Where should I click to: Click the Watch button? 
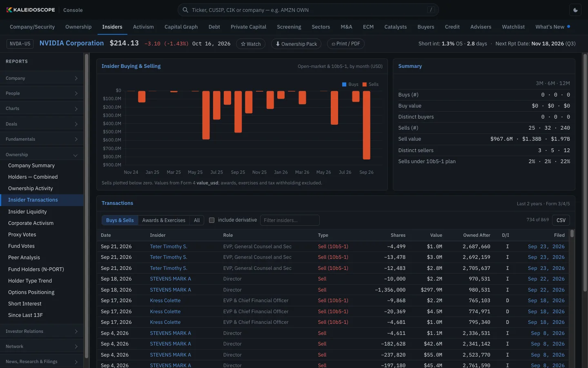coord(251,44)
